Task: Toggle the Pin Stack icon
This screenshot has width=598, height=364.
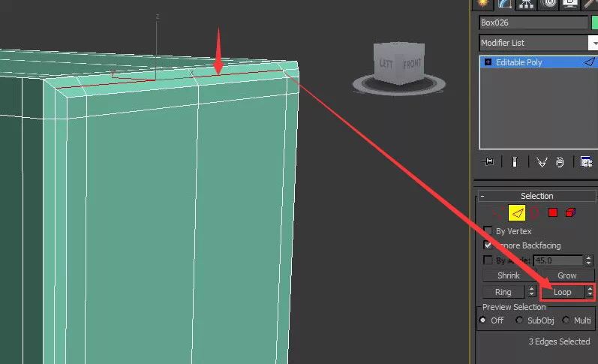Action: [488, 162]
